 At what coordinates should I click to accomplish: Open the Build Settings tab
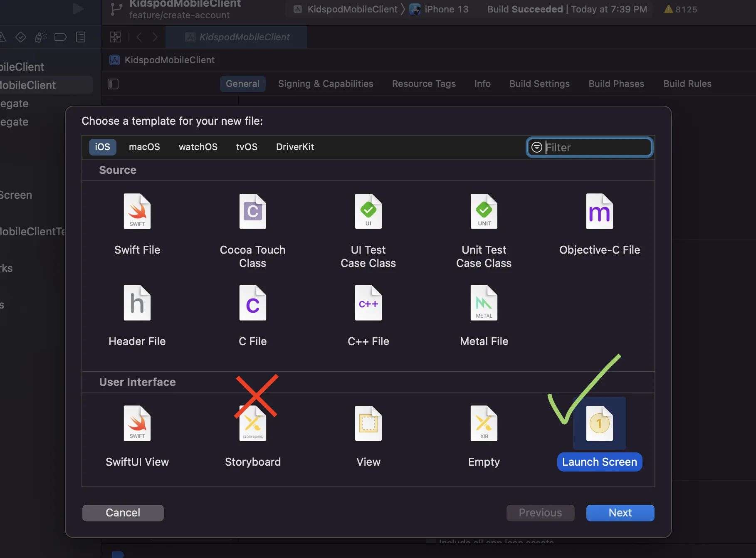click(x=539, y=84)
